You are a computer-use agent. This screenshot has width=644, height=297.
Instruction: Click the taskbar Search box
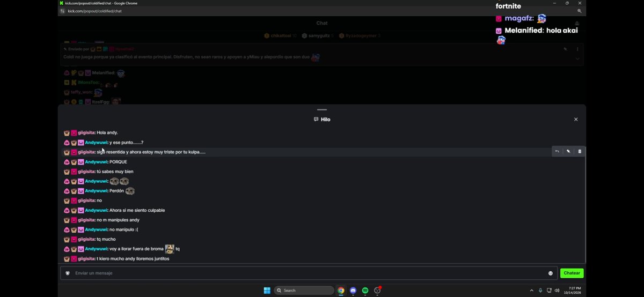click(x=304, y=290)
